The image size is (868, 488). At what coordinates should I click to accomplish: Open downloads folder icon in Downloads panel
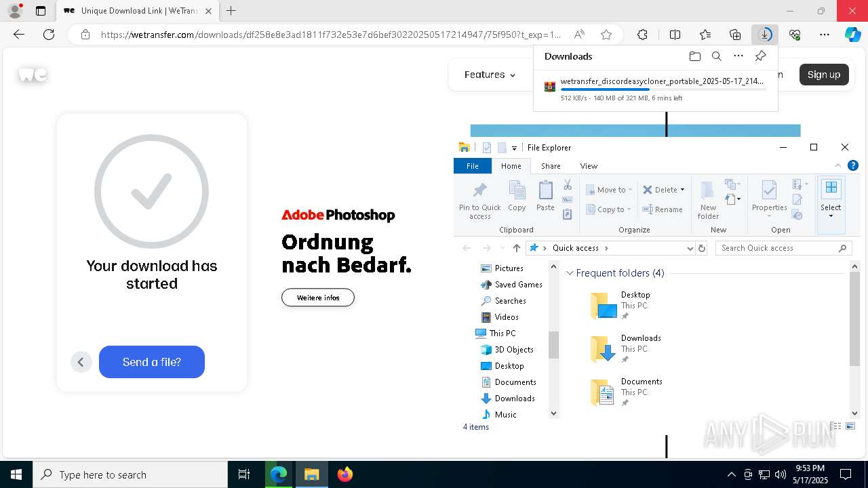pyautogui.click(x=694, y=56)
